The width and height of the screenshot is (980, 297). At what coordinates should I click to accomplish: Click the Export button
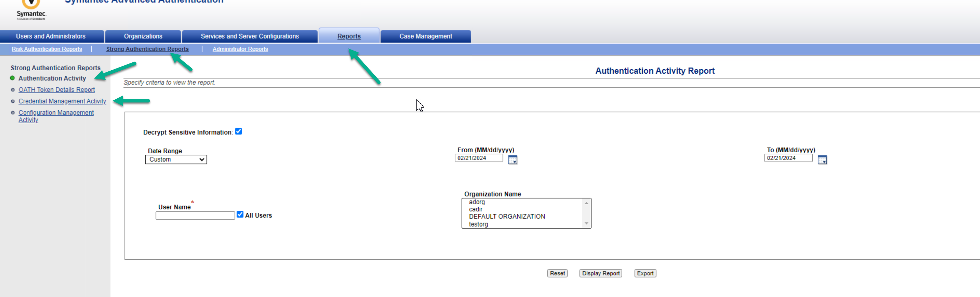tap(645, 273)
